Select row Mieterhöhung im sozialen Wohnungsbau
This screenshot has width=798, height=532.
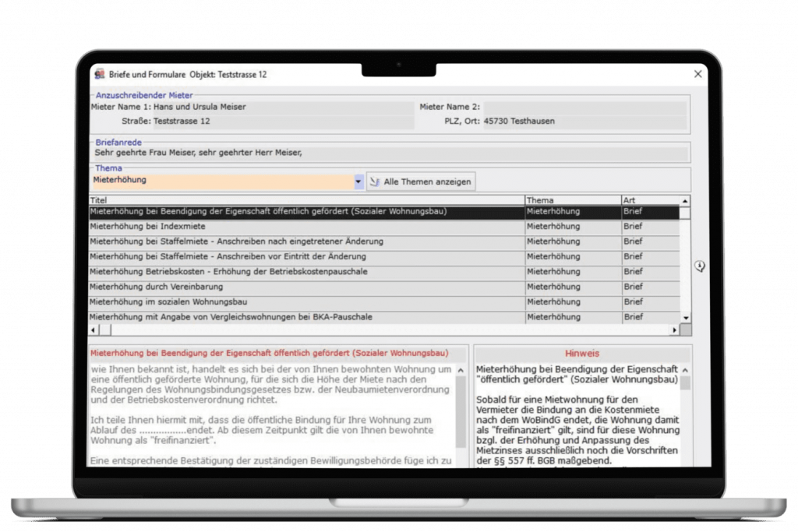pos(384,302)
